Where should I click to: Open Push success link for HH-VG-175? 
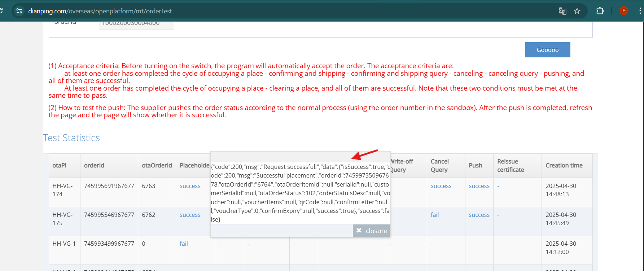click(x=479, y=215)
